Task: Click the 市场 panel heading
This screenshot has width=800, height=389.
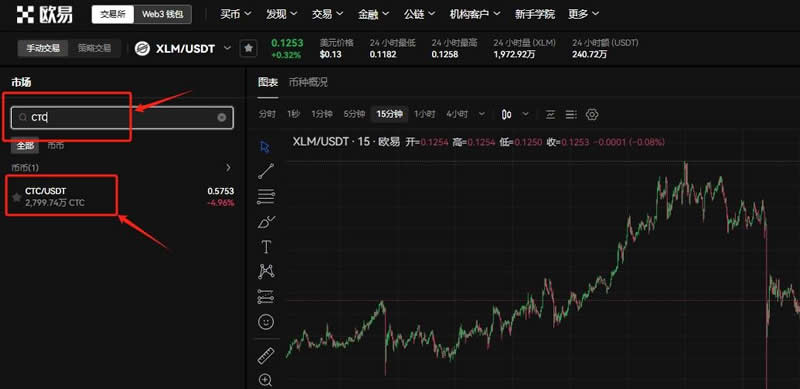Action: (x=21, y=82)
